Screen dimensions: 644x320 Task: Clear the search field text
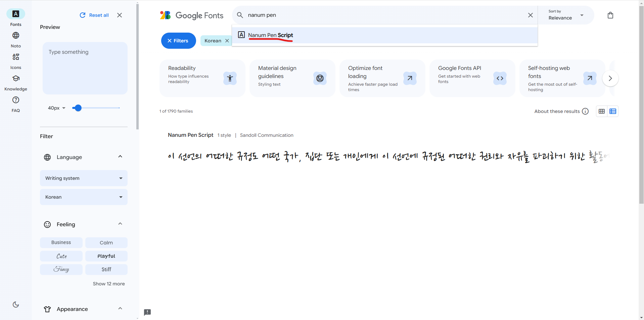coord(531,15)
